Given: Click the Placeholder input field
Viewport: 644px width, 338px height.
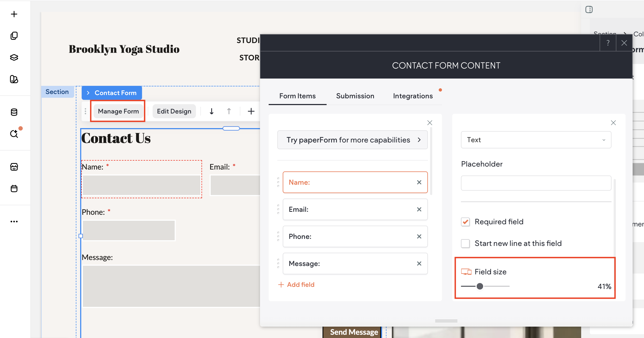Looking at the screenshot, I should 536,183.
